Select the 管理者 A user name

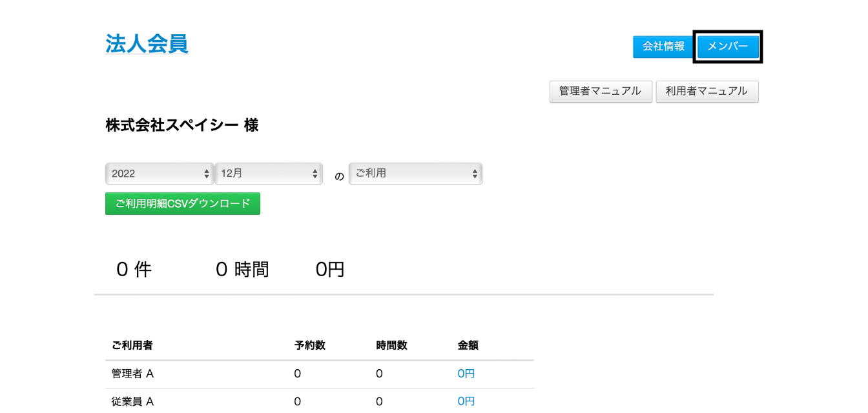[132, 374]
